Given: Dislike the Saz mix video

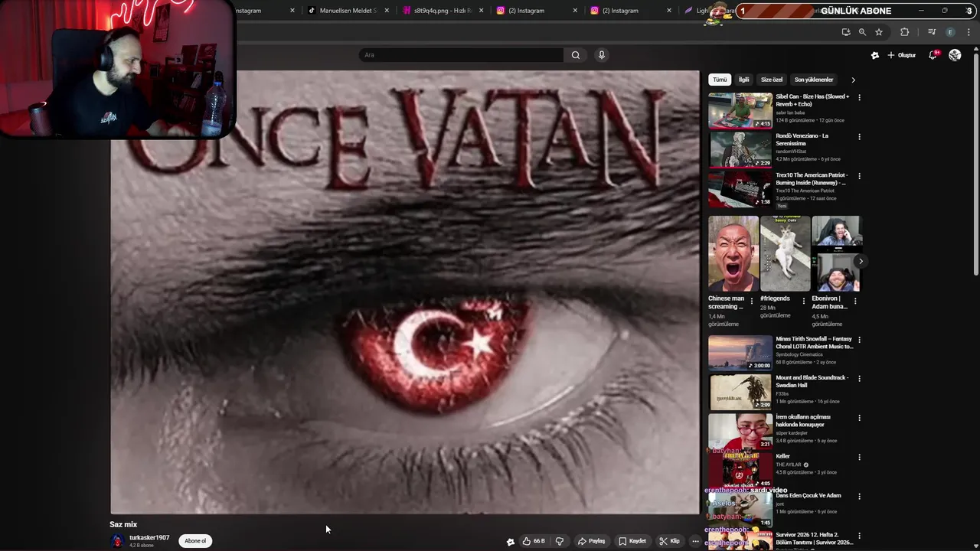Looking at the screenshot, I should pos(560,541).
